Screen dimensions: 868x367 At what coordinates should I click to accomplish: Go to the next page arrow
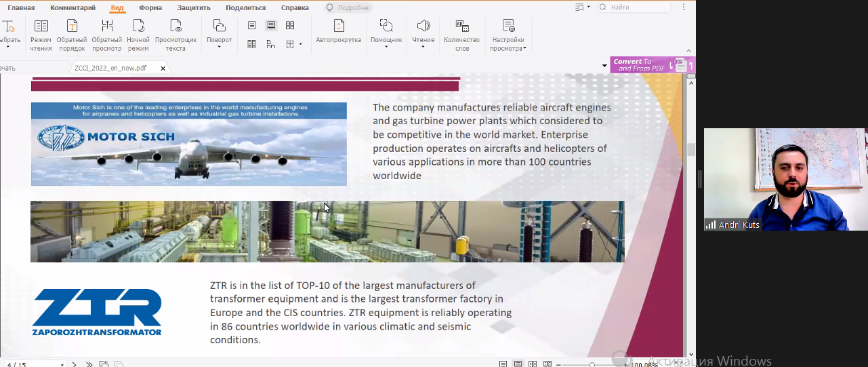(75, 364)
